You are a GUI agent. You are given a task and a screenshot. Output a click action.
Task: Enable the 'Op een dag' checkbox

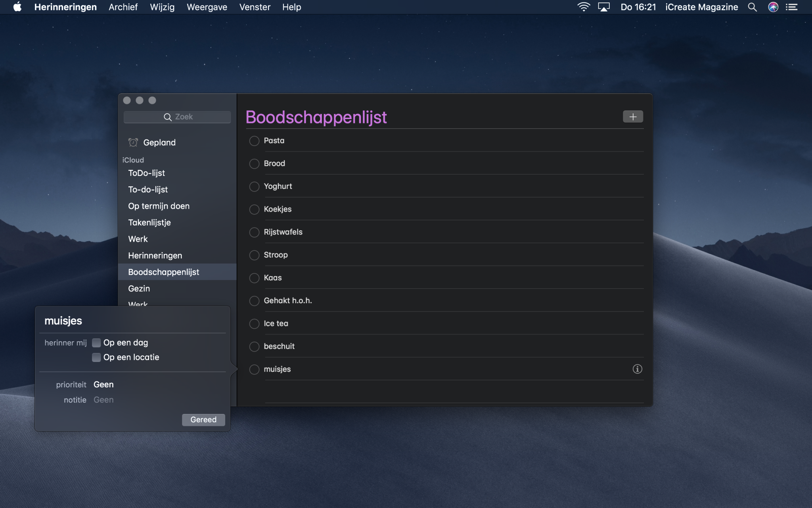pyautogui.click(x=96, y=343)
